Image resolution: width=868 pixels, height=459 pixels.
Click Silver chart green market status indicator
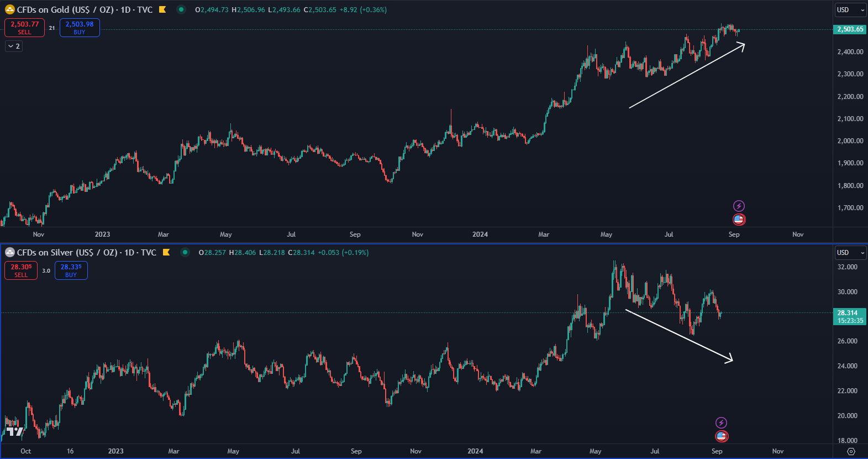coord(185,252)
